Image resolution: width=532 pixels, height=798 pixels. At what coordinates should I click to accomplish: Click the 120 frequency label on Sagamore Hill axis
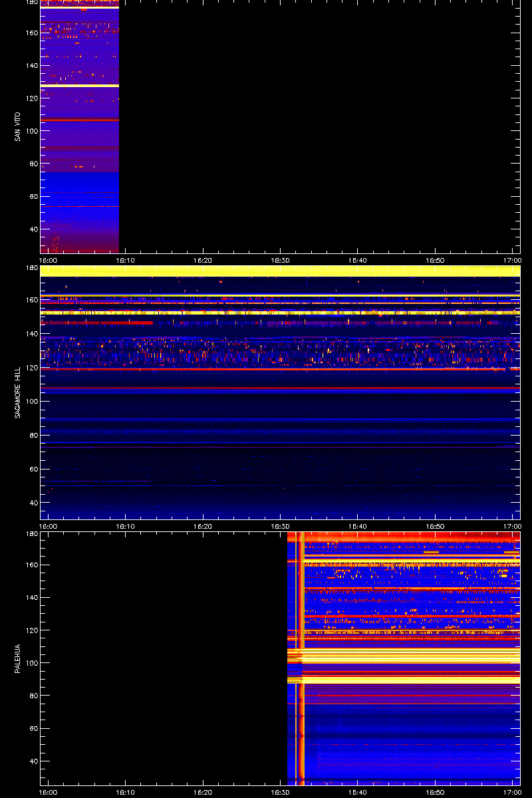32,368
